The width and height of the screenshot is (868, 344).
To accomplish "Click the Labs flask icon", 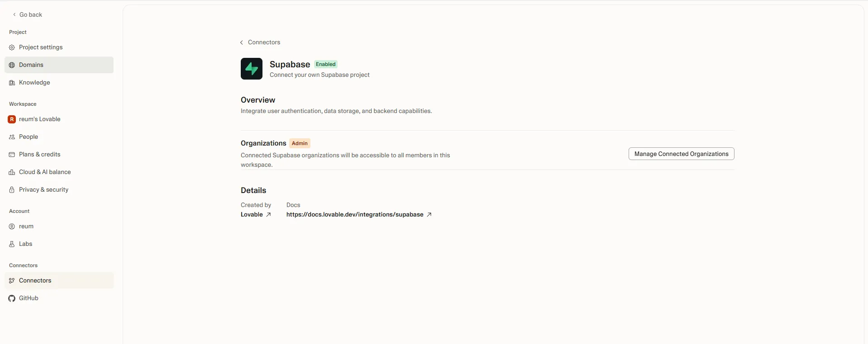I will (12, 244).
